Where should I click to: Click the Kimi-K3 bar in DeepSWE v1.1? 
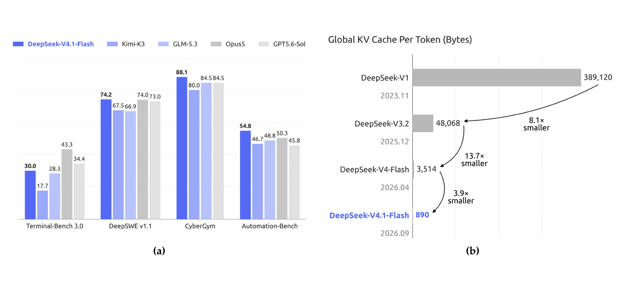119,164
